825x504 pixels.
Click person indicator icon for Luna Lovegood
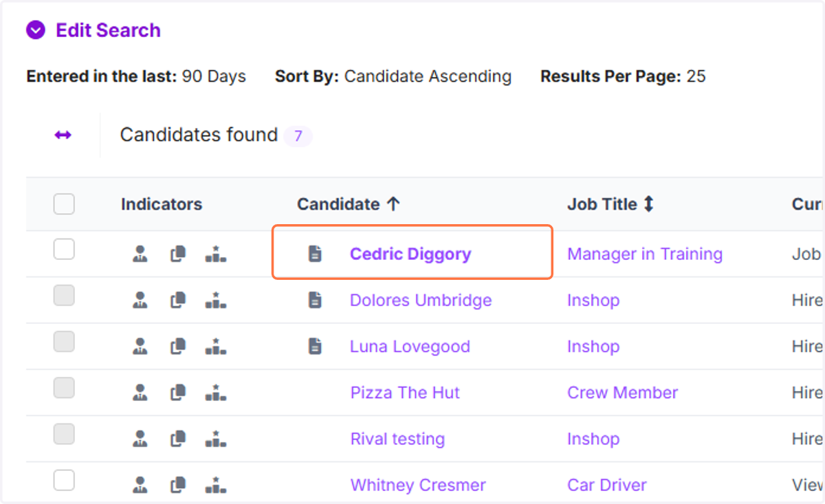click(x=140, y=347)
